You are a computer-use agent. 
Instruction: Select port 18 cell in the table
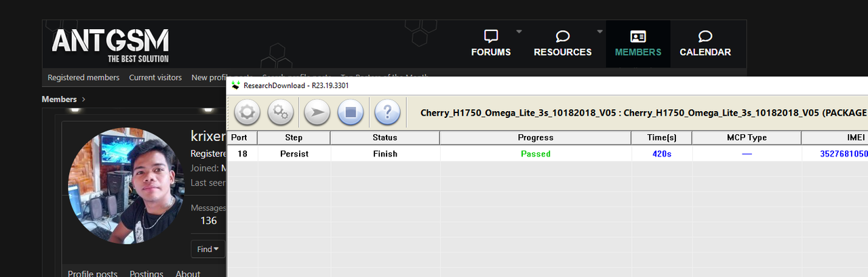242,154
